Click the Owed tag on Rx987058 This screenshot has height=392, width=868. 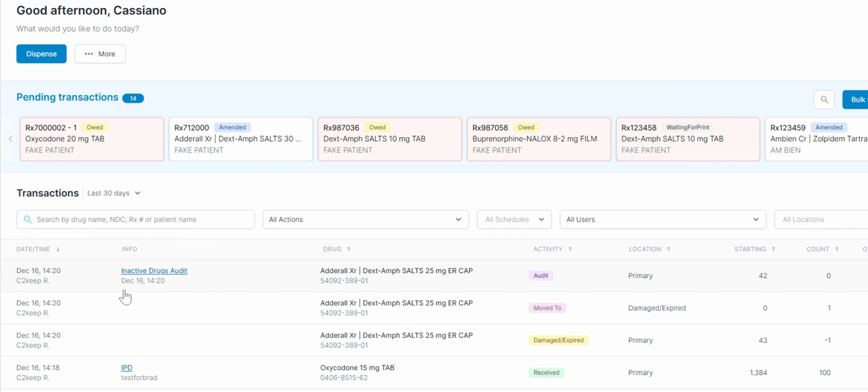(526, 127)
